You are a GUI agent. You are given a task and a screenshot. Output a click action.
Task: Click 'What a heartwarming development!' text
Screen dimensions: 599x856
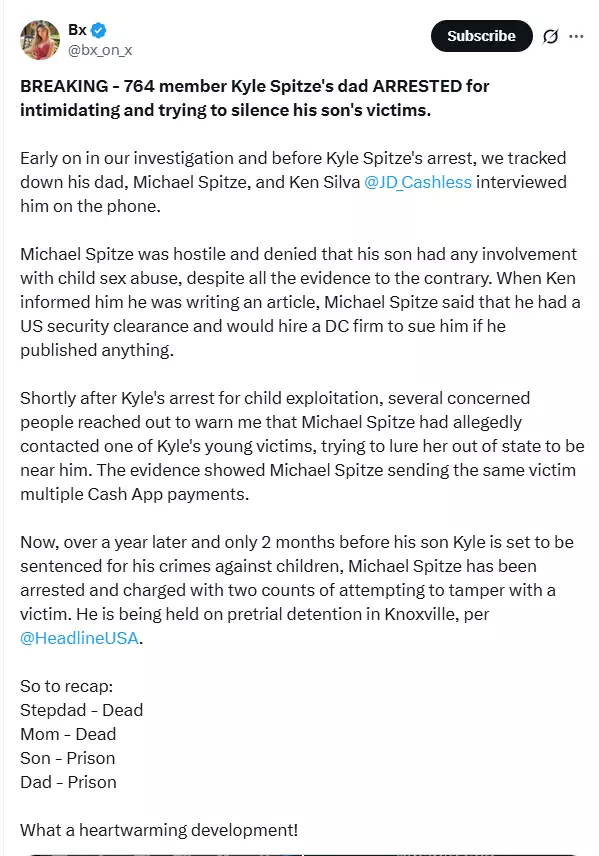[159, 830]
